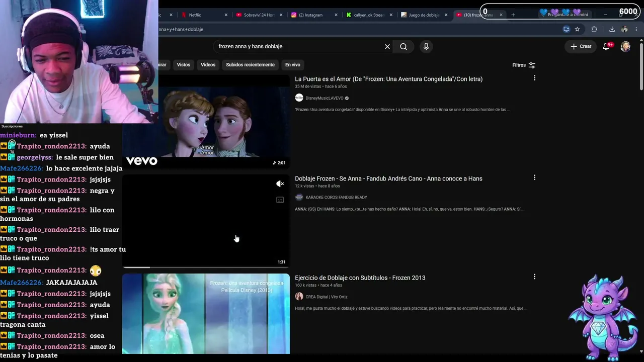Visit CREA Digital | Viry Ortiz channel name
This screenshot has height=362, width=644.
pyautogui.click(x=326, y=297)
